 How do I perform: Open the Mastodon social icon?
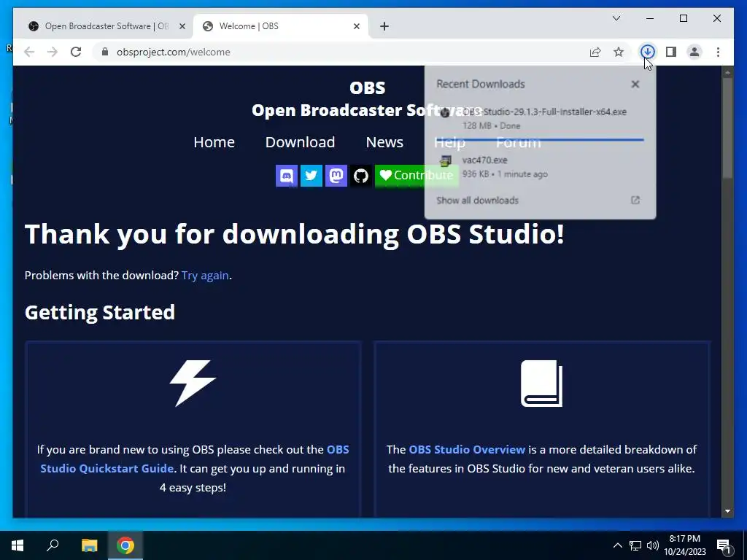coord(336,176)
